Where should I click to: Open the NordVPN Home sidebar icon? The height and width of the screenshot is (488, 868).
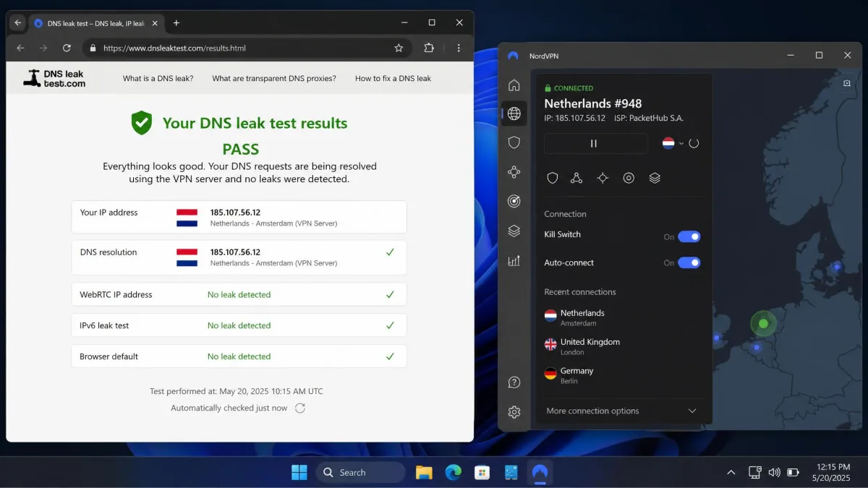[x=514, y=85]
